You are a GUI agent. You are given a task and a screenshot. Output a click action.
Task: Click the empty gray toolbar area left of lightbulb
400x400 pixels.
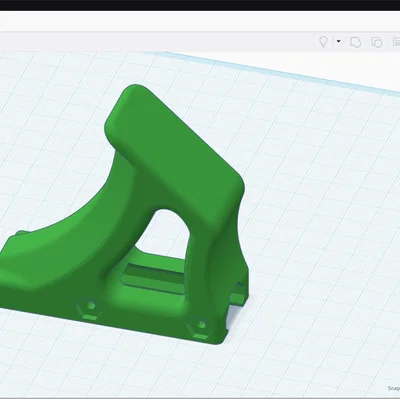click(157, 42)
